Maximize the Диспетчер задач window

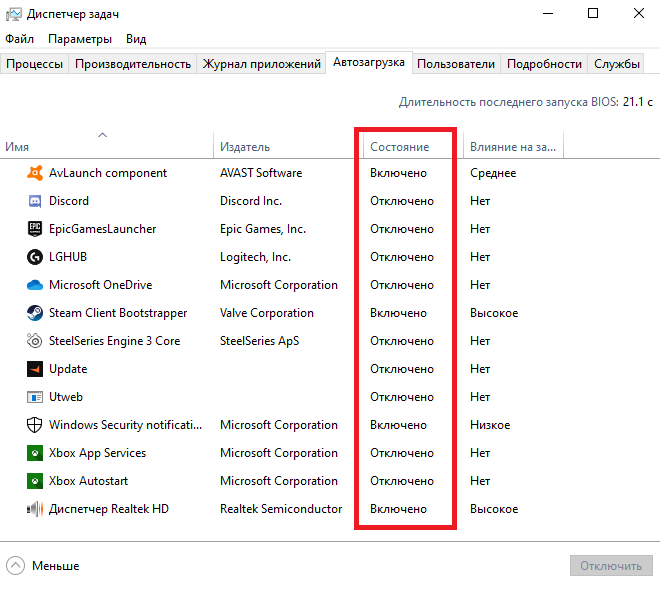pos(593,13)
